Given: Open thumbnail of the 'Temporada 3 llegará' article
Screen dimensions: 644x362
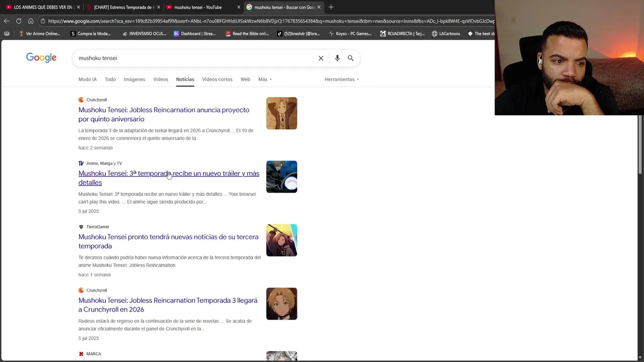Looking at the screenshot, I should [x=282, y=304].
